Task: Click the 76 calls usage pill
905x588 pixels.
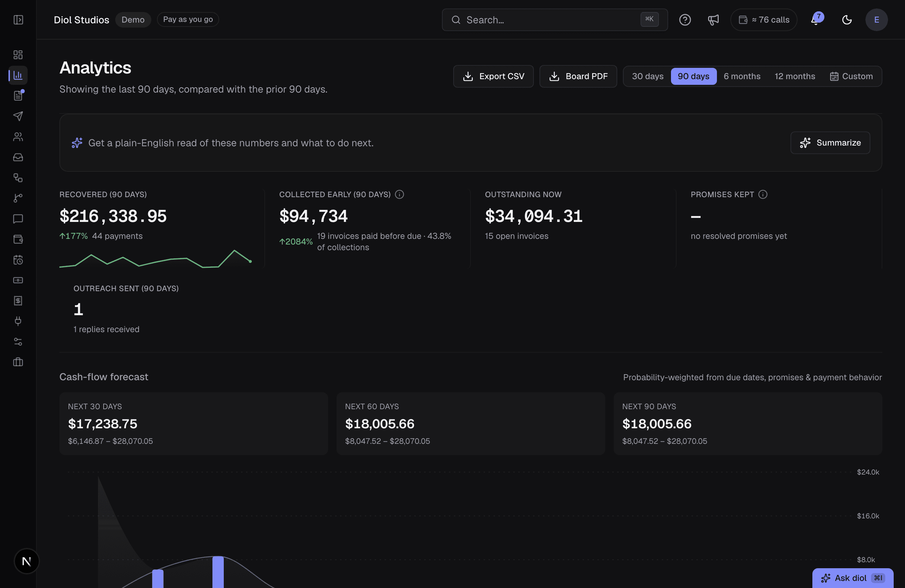Action: point(764,20)
